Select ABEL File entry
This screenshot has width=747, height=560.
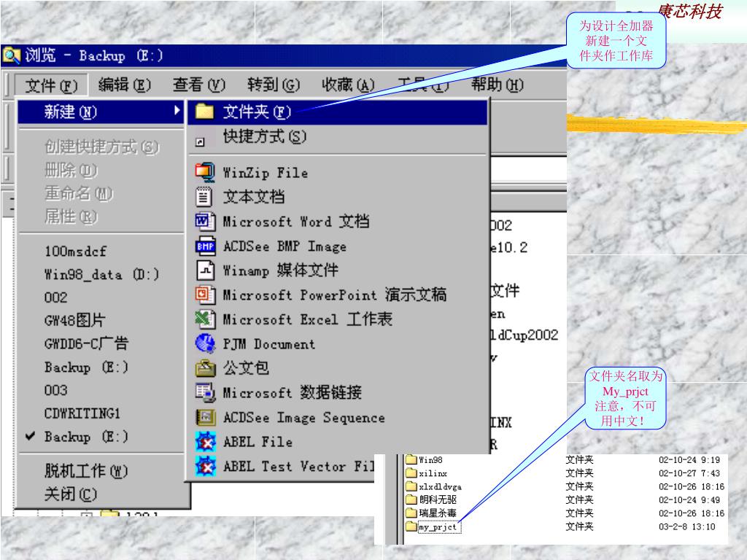coord(337,441)
